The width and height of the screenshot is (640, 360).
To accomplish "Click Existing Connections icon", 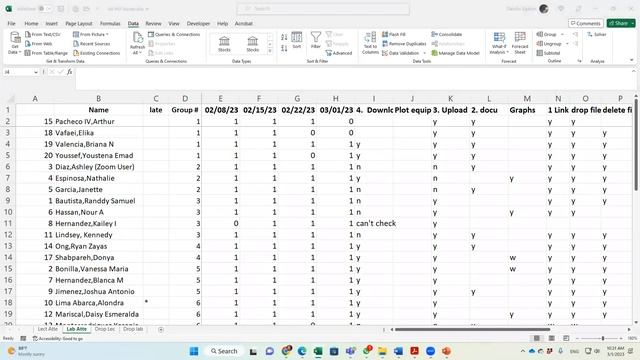I will [76, 53].
